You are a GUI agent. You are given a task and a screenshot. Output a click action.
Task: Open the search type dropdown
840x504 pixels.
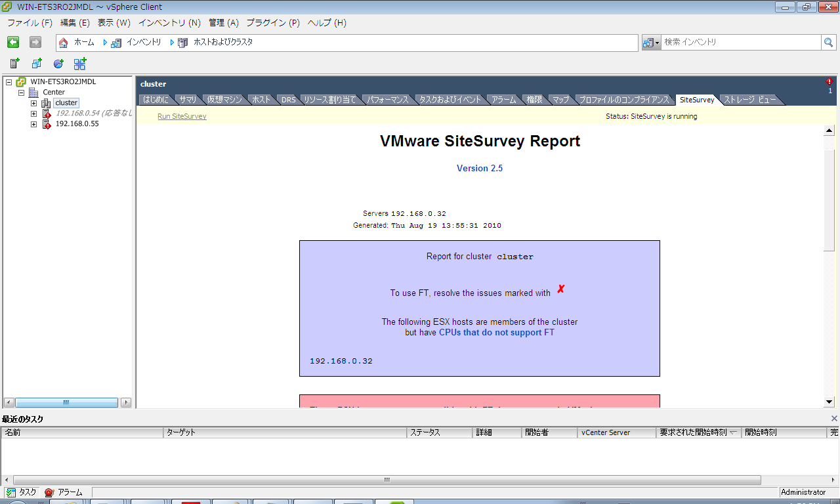pos(651,42)
